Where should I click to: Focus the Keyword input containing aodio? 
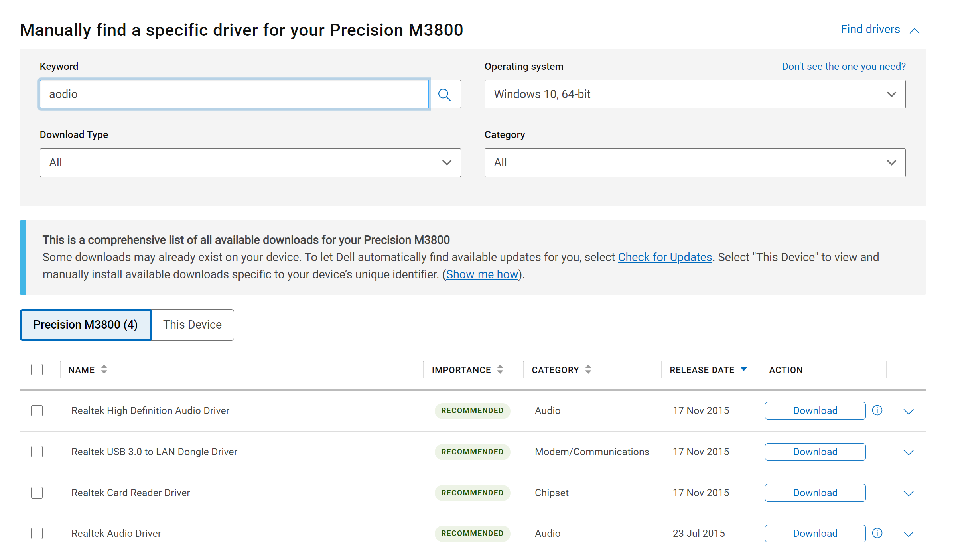[x=235, y=94]
